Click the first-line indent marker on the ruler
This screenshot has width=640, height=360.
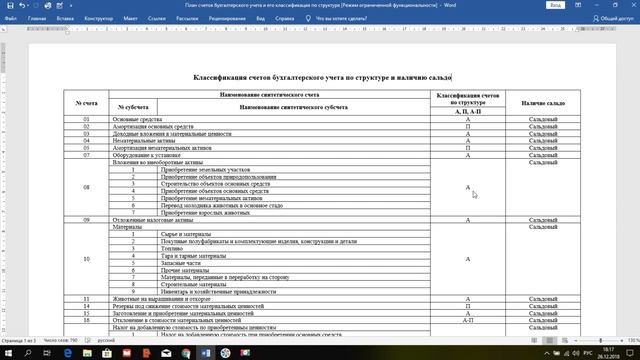click(67, 28)
